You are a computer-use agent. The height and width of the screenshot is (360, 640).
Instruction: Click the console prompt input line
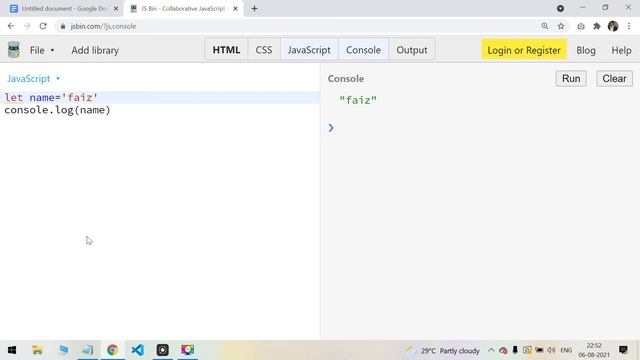(480, 128)
